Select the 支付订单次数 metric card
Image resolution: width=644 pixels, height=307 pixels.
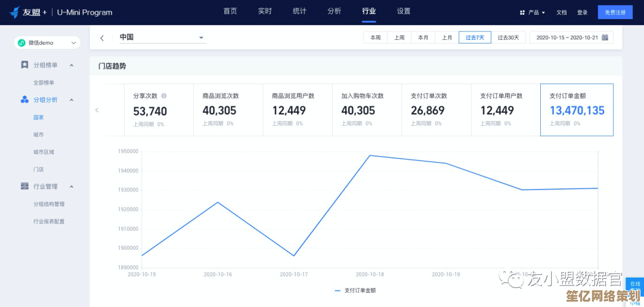(x=435, y=110)
